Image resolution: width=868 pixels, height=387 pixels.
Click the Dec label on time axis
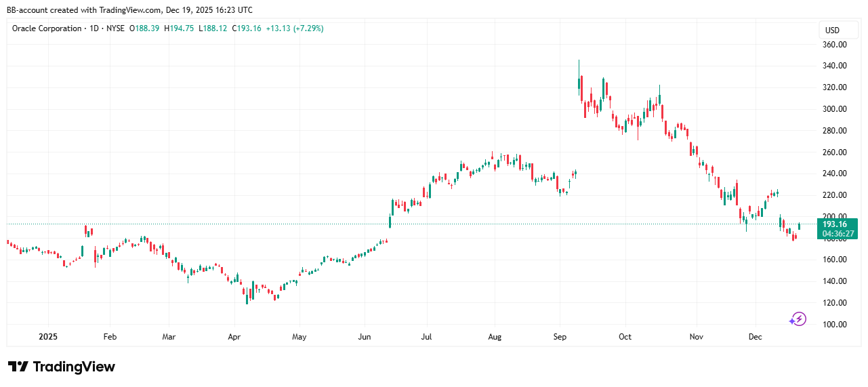pyautogui.click(x=753, y=337)
